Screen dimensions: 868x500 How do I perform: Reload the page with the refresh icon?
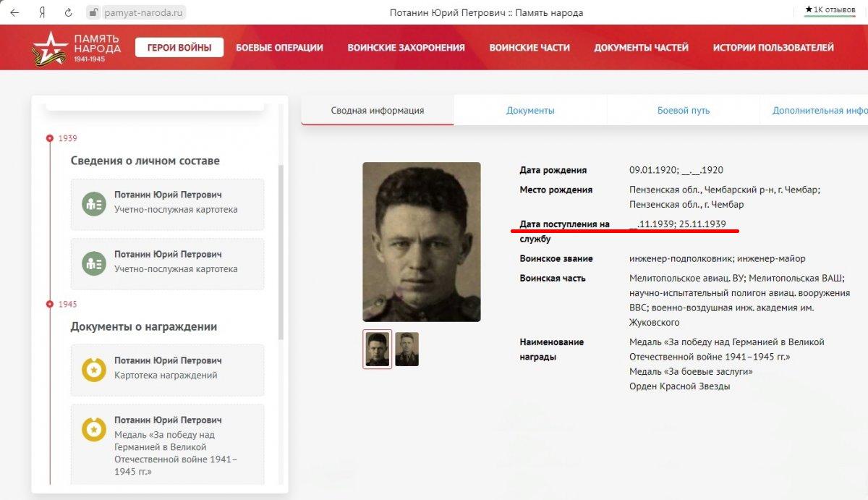coord(69,12)
